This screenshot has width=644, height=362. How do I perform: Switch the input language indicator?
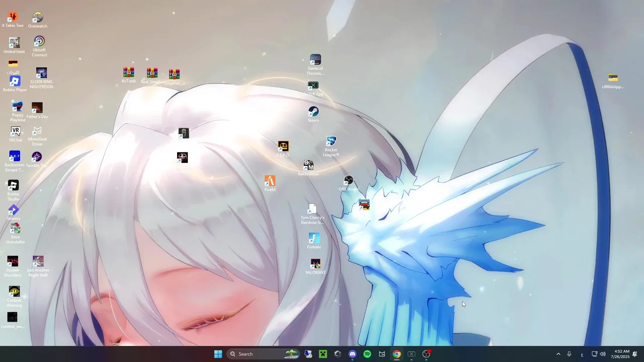[582, 354]
